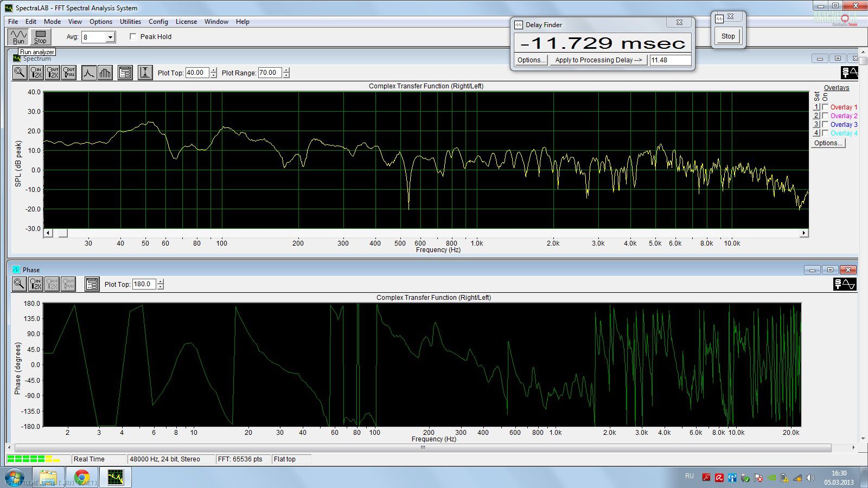This screenshot has height=488, width=868.
Task: Click the Spectrum horizontal scrollbar right arrow
Action: [803, 233]
